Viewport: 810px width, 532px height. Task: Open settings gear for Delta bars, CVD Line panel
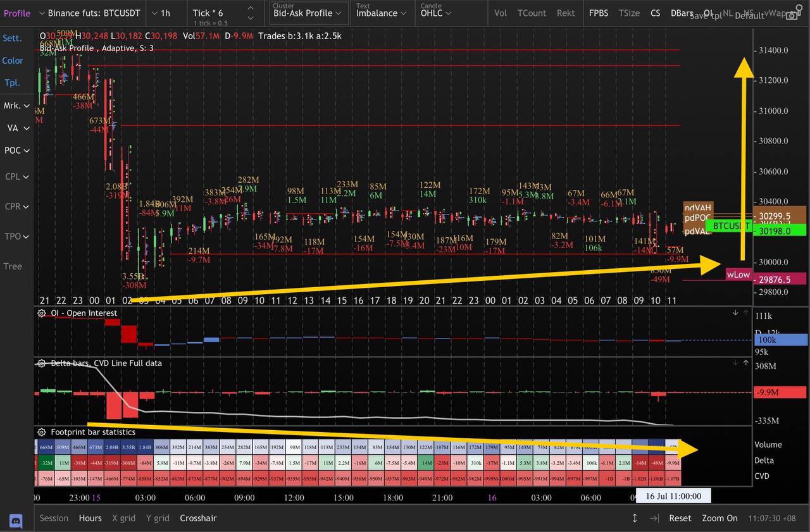point(42,363)
